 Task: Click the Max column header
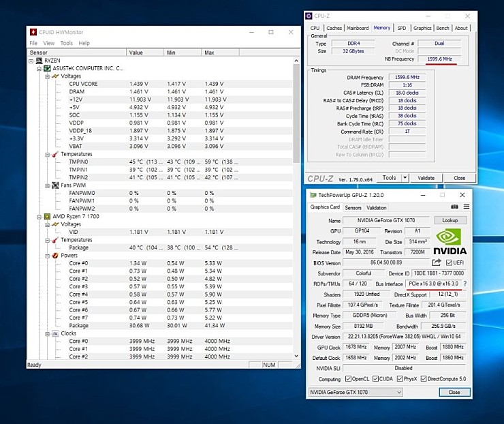coord(221,52)
